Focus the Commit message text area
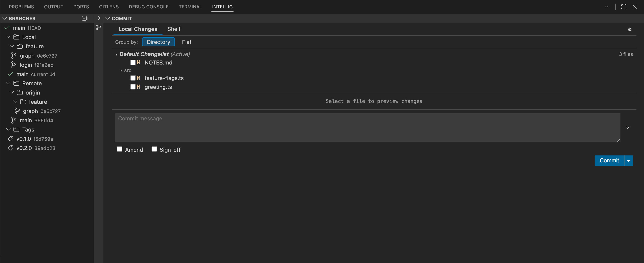Viewport: 644px width, 263px height. (x=367, y=128)
